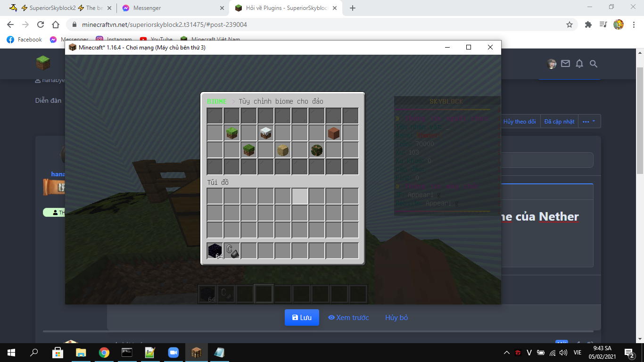The image size is (644, 362).
Task: Close the SuperiorSkyblock2 tab
Action: (110, 8)
